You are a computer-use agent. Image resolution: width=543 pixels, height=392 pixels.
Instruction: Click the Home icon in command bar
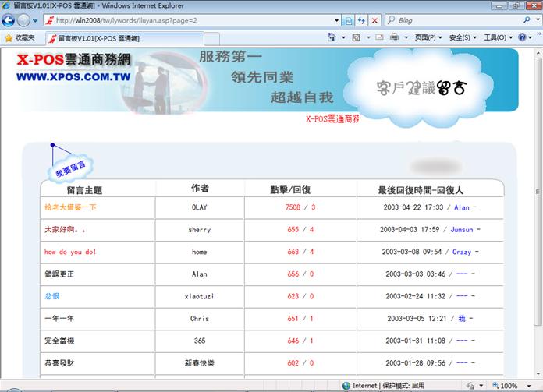pyautogui.click(x=332, y=37)
